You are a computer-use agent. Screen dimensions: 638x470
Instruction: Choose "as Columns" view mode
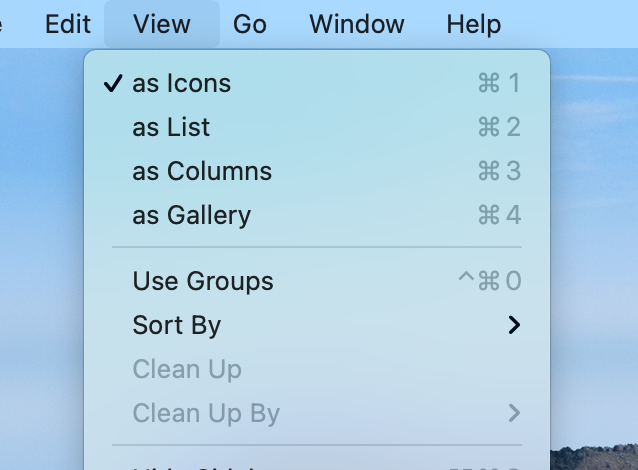317,171
